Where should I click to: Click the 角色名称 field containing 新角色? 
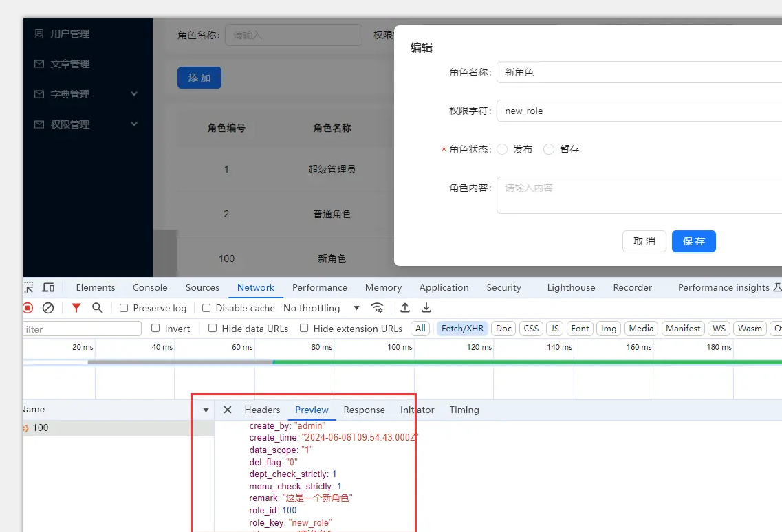640,72
